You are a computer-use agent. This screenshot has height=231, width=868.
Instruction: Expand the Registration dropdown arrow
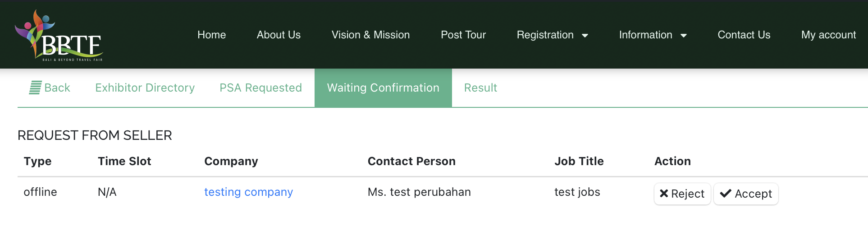[585, 36]
